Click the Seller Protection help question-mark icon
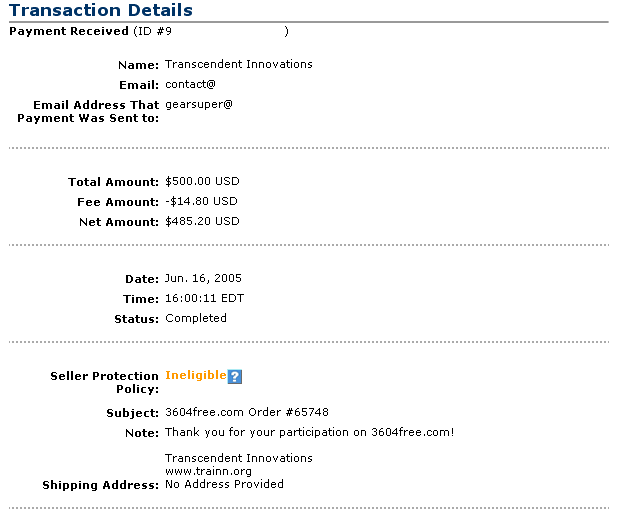The image size is (631, 523). [235, 377]
